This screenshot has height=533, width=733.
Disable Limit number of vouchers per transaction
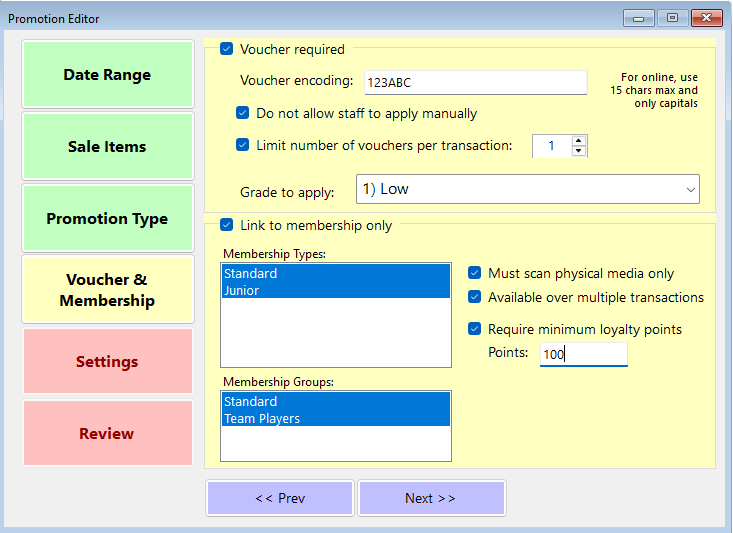tap(242, 145)
